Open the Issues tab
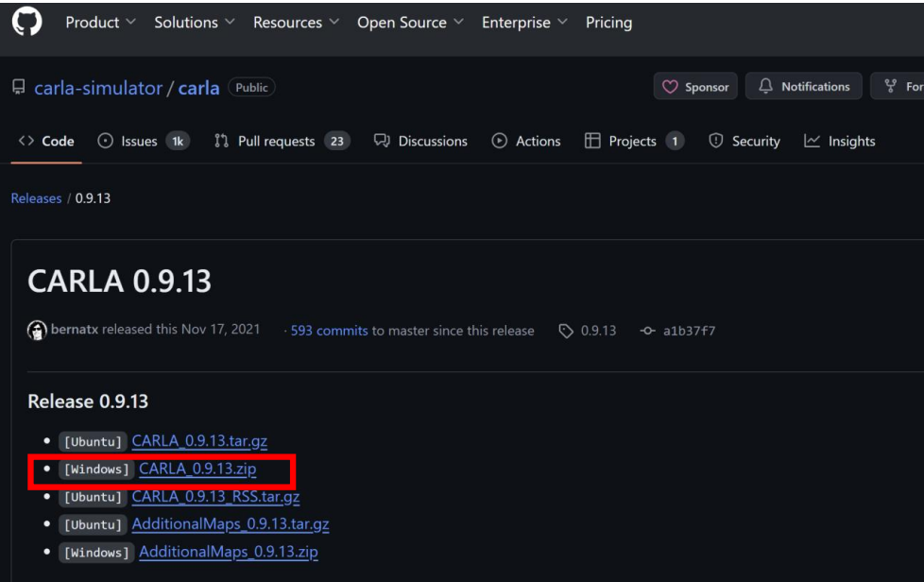 [144, 141]
